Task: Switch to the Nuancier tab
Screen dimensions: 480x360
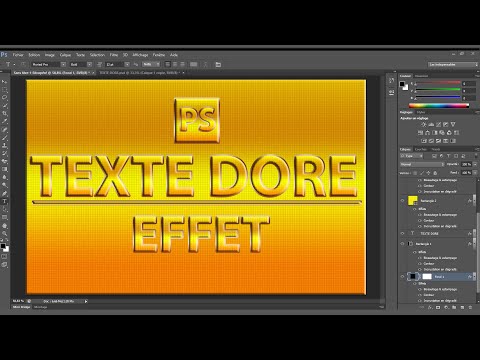Action: (421, 76)
